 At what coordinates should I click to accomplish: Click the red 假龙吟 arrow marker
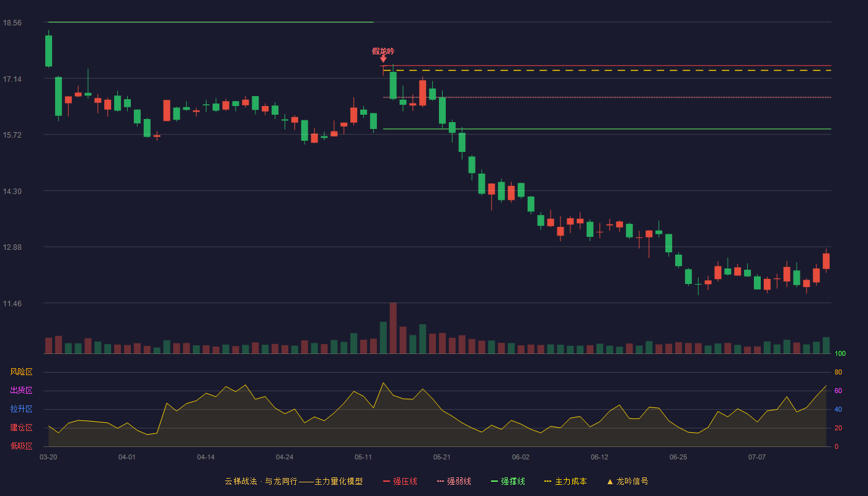point(383,60)
